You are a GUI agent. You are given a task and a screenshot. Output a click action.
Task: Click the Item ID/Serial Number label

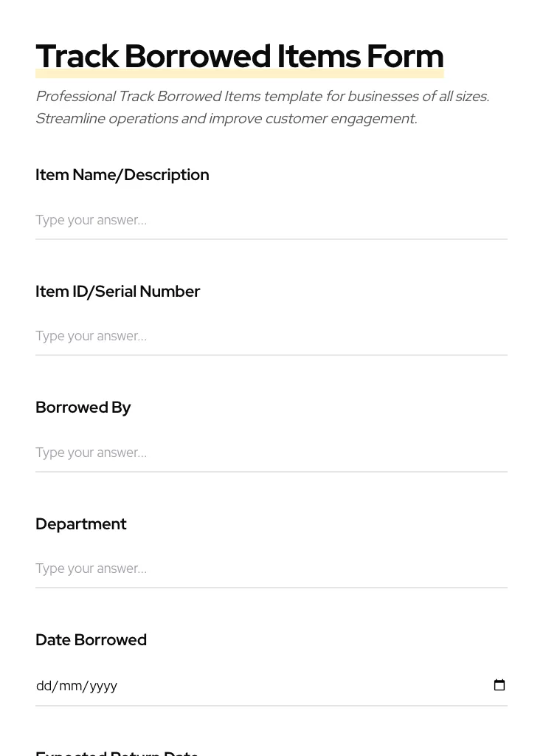pyautogui.click(x=117, y=292)
